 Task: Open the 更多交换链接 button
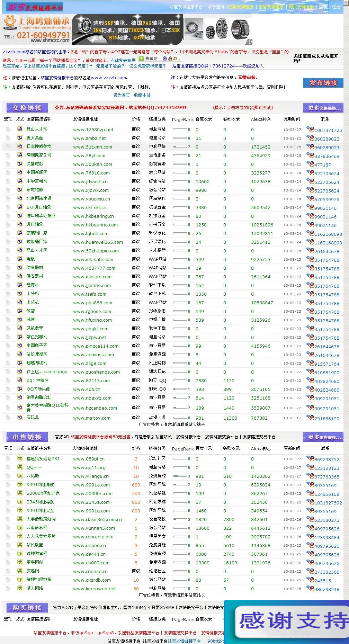pyautogui.click(x=323, y=108)
